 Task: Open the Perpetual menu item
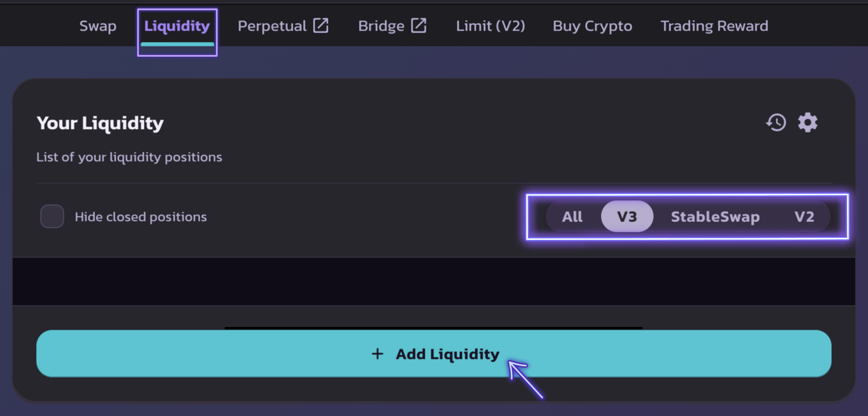(272, 26)
